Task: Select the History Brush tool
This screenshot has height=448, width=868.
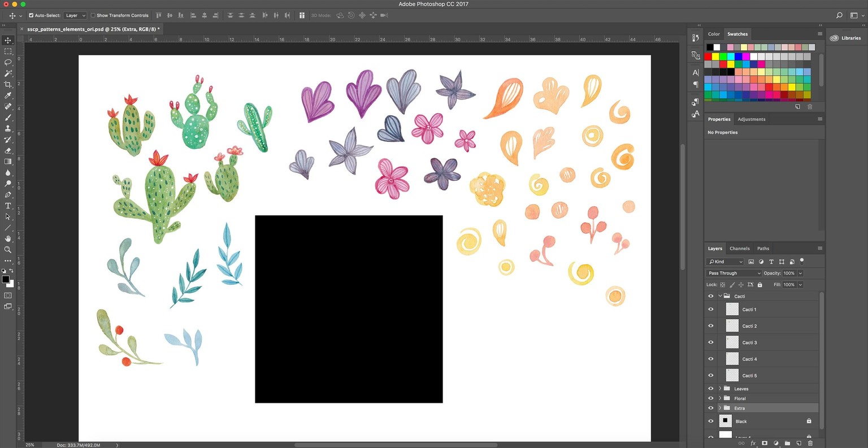Action: [x=8, y=140]
